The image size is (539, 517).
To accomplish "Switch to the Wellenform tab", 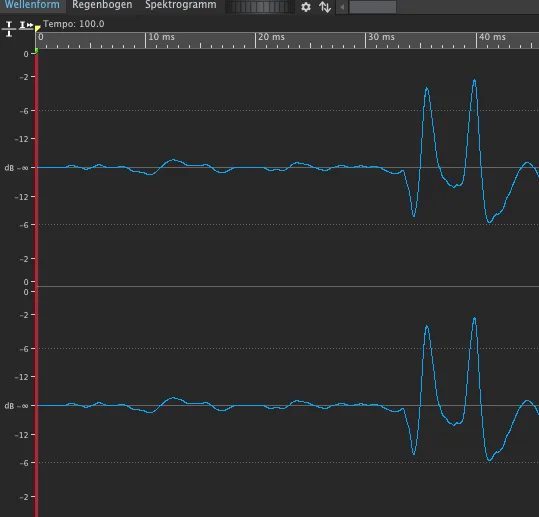I will (x=32, y=5).
